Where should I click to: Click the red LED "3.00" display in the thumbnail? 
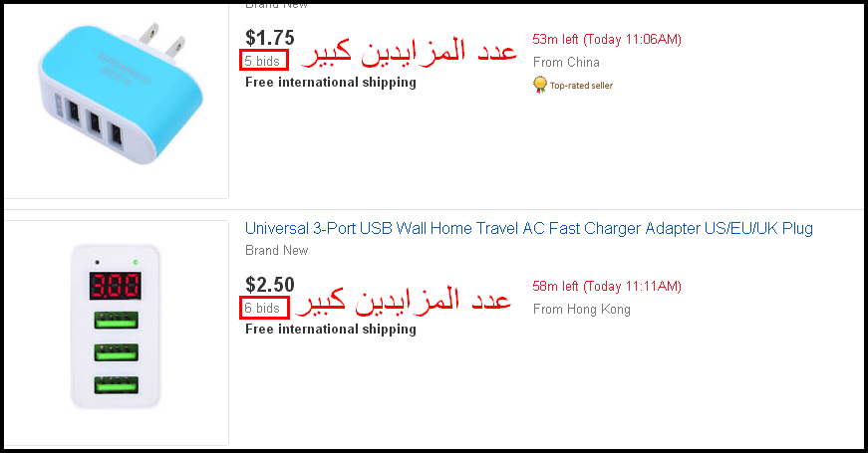(115, 288)
